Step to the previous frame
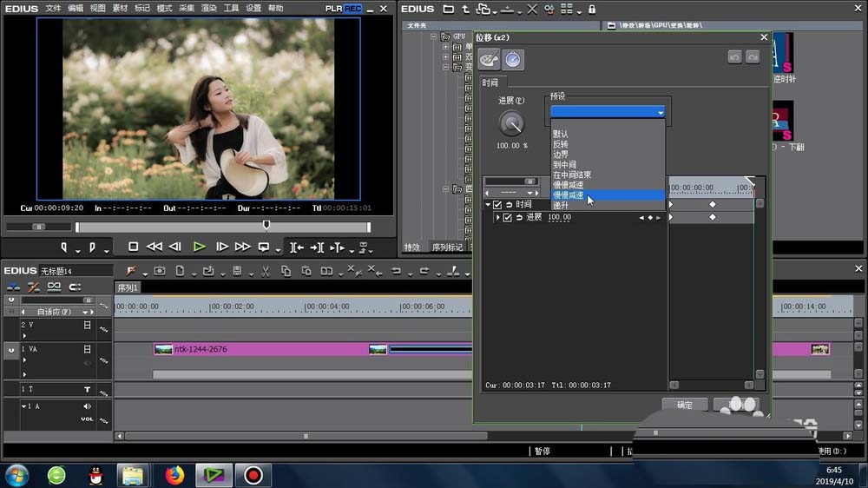The width and height of the screenshot is (868, 488). point(175,247)
